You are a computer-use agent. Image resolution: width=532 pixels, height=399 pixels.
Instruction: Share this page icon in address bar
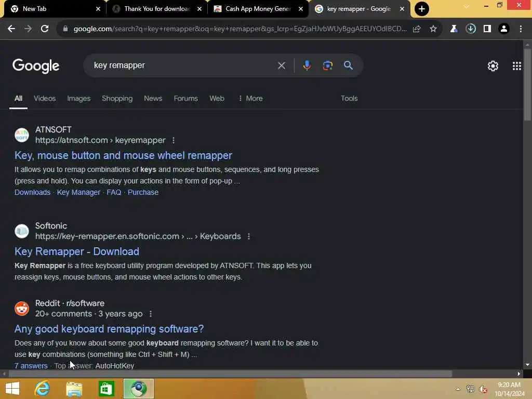pos(417,29)
